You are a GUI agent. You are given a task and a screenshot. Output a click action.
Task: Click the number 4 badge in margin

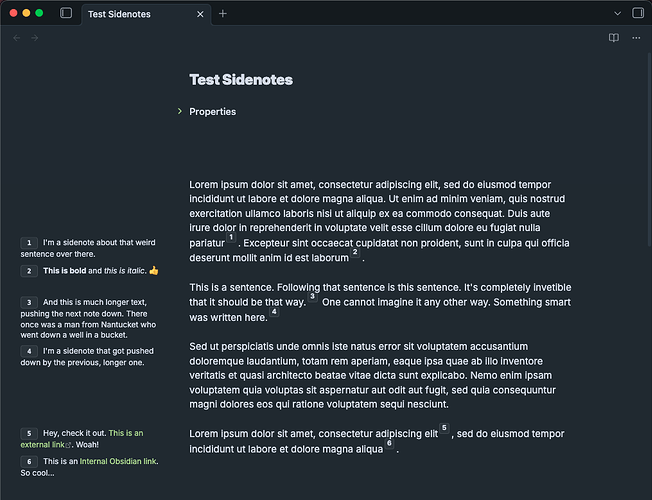pyautogui.click(x=29, y=351)
